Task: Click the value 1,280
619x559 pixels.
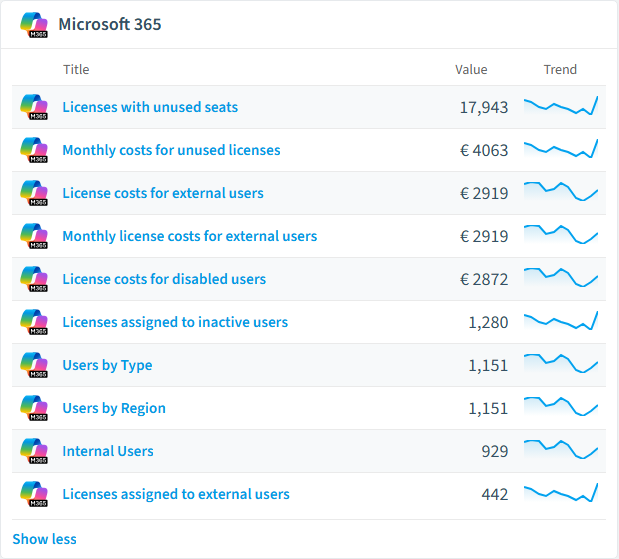Action: (x=488, y=323)
